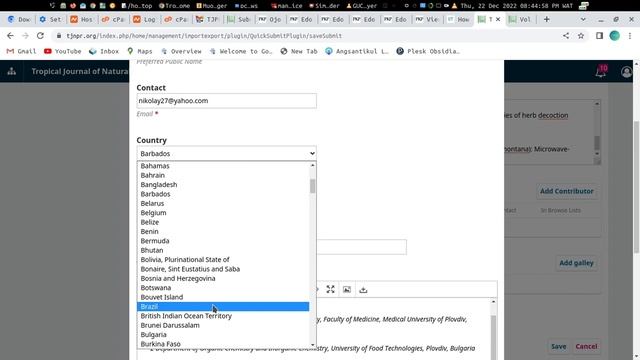Switch to the Set settings tab
This screenshot has width=640, height=360.
50,19
